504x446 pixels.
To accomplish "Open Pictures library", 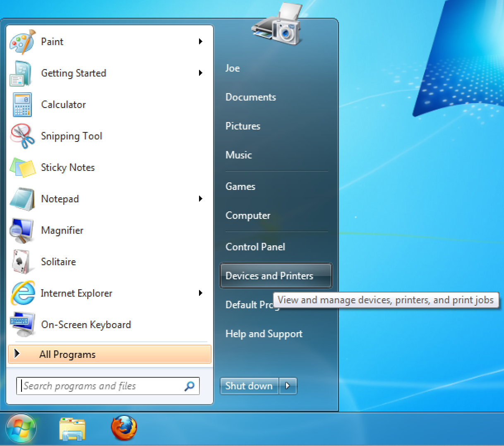I will point(243,126).
